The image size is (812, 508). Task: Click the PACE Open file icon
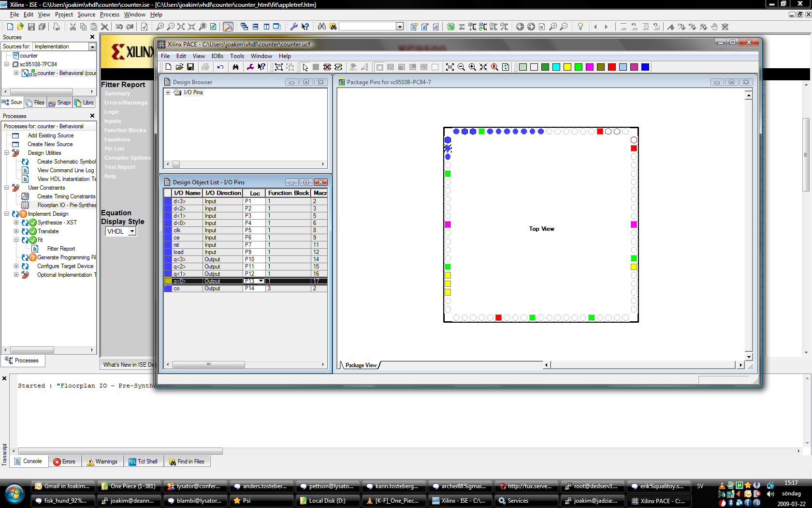[x=179, y=67]
